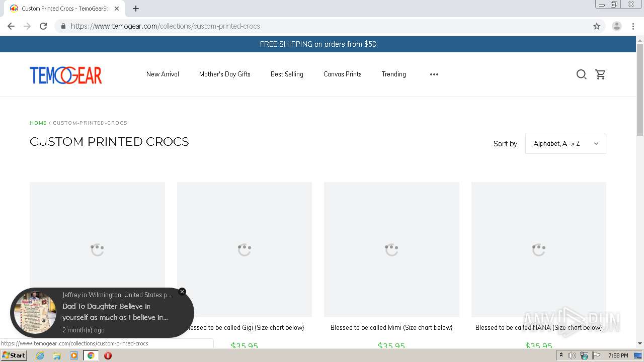The height and width of the screenshot is (362, 644).
Task: Click the 7:58 PM taskbar clock
Action: (618, 355)
